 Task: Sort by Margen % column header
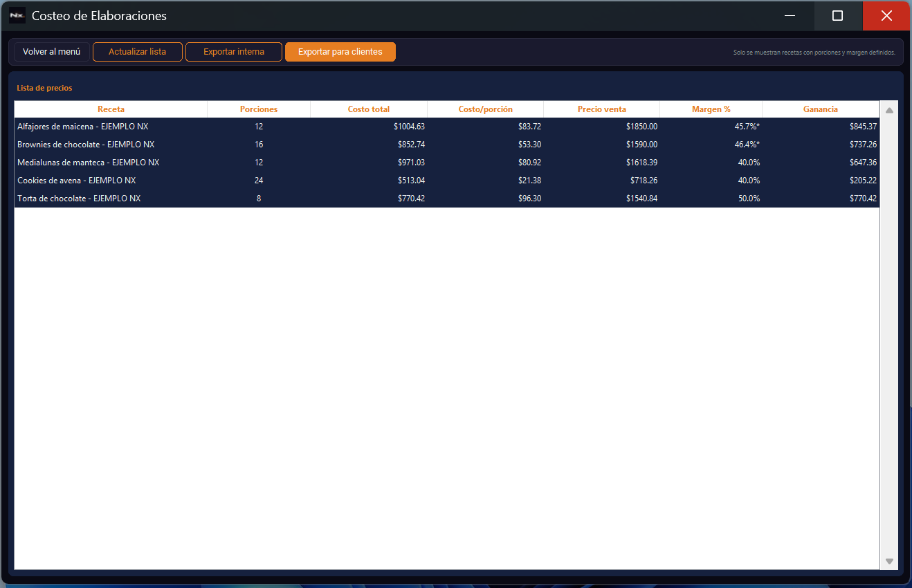[x=711, y=109]
